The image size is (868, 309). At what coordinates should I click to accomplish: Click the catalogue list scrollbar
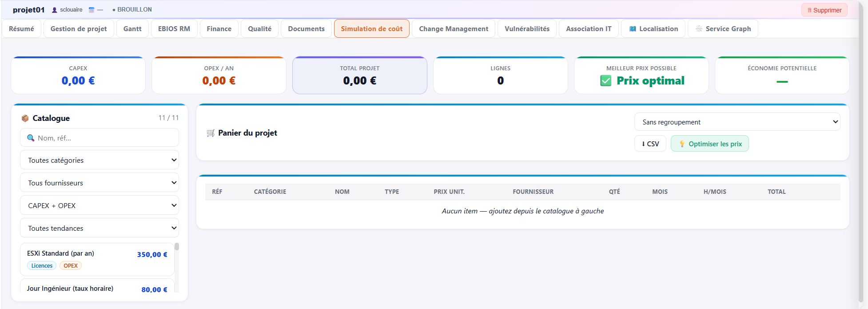(x=177, y=247)
